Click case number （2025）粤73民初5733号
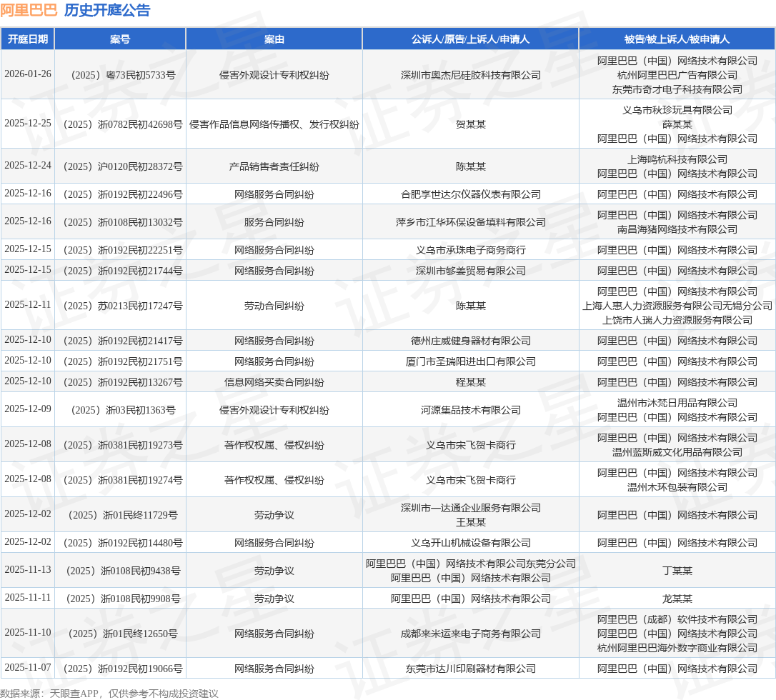 [120, 75]
